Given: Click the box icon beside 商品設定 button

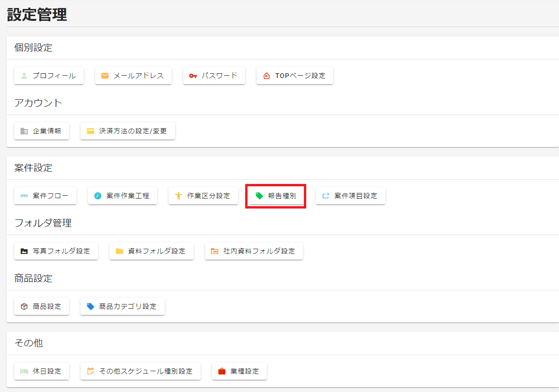Looking at the screenshot, I should 24,306.
